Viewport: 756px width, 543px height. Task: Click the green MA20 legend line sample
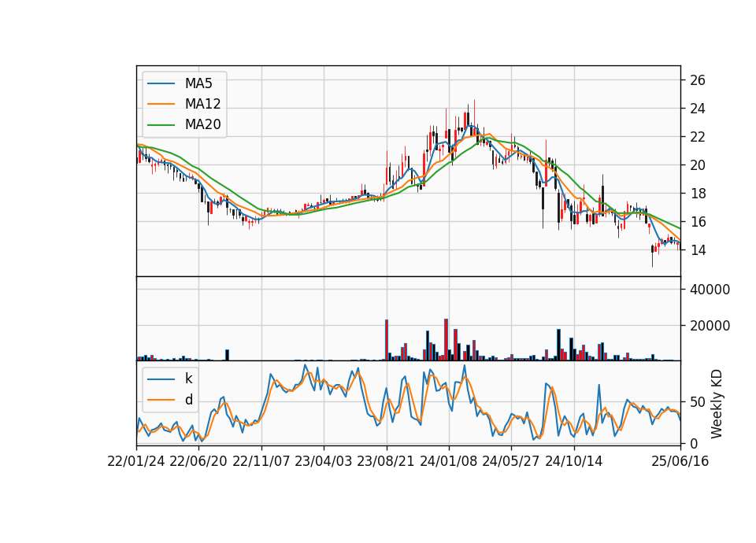pyautogui.click(x=161, y=125)
